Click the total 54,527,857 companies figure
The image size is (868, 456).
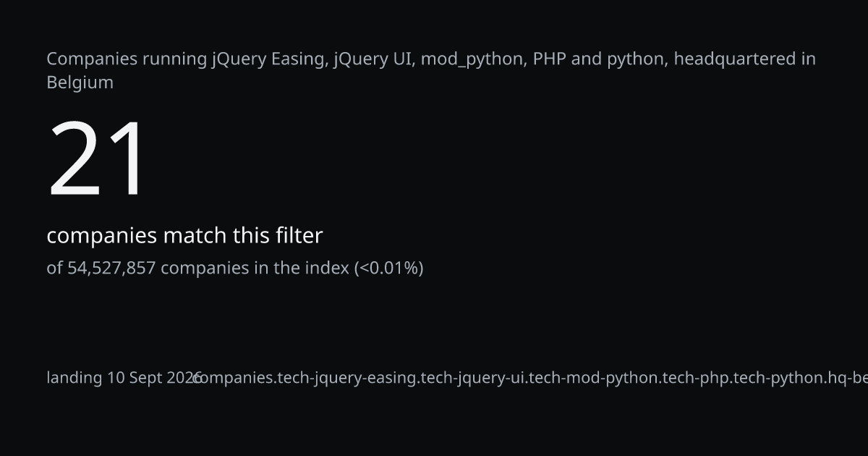(x=111, y=268)
